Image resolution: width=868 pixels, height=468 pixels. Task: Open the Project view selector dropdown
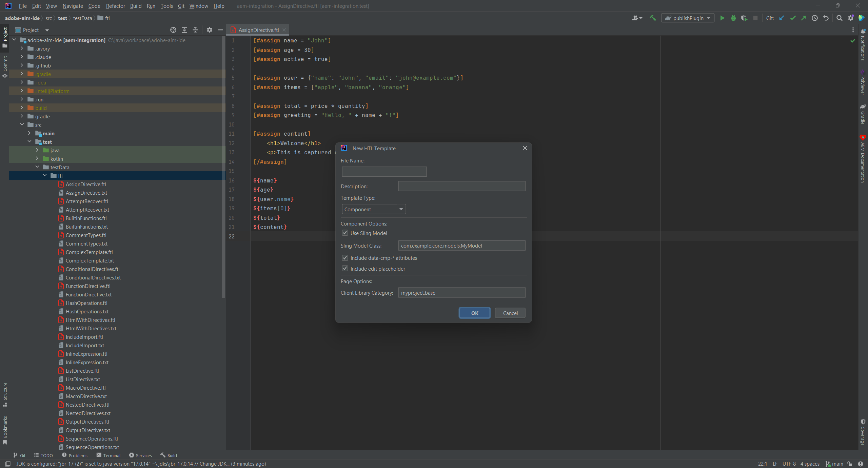pos(32,30)
